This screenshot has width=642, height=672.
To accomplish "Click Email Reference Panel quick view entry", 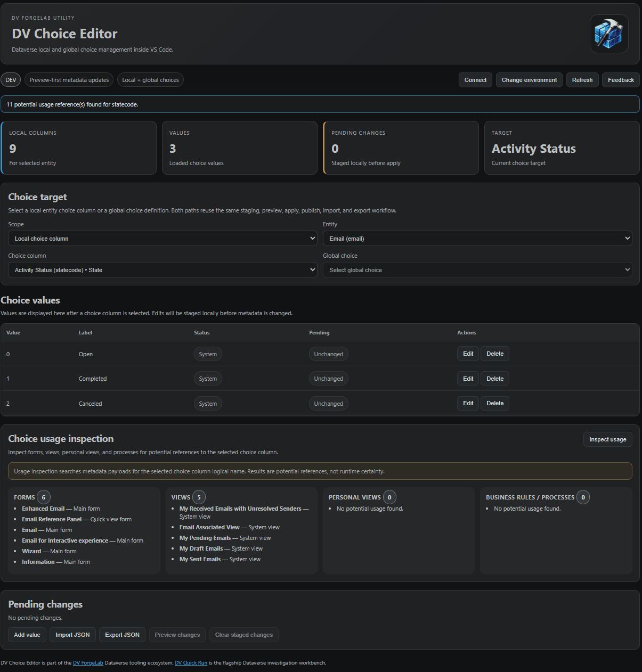I will [77, 519].
